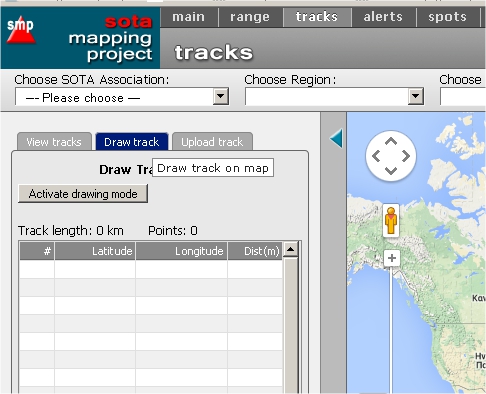Screen dimensions: 486x394
Task: Open the alerts navigation tab
Action: tap(383, 17)
